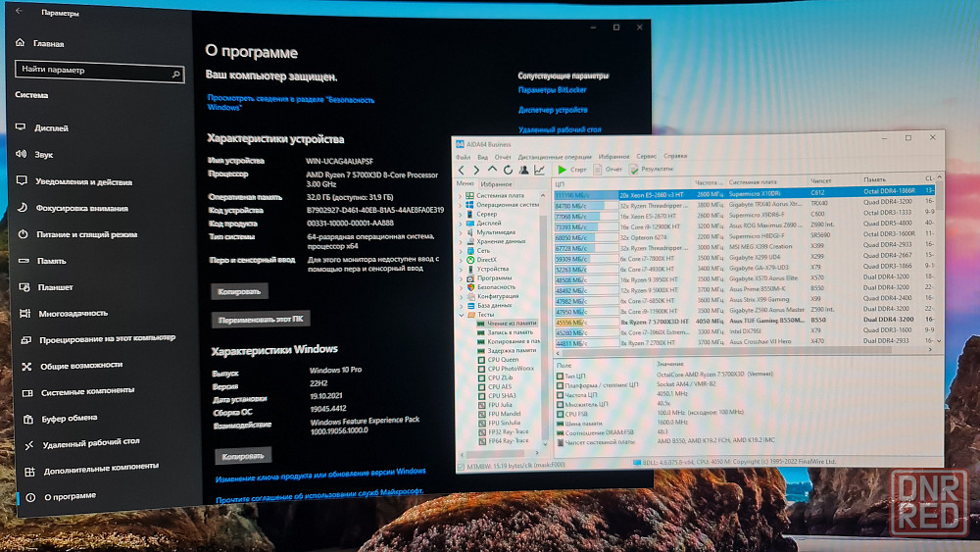This screenshot has width=980, height=552.
Task: Select the FPU Julia test
Action: pos(495,405)
